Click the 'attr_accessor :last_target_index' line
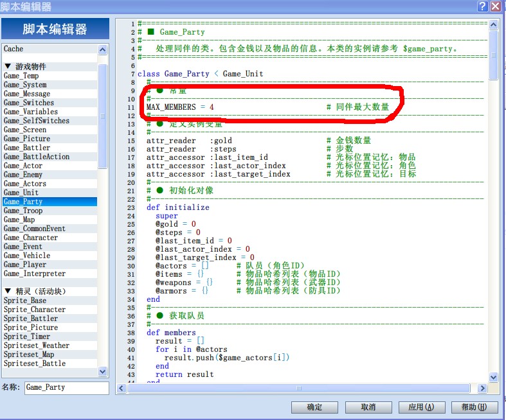This screenshot has width=506, height=420. coord(219,174)
